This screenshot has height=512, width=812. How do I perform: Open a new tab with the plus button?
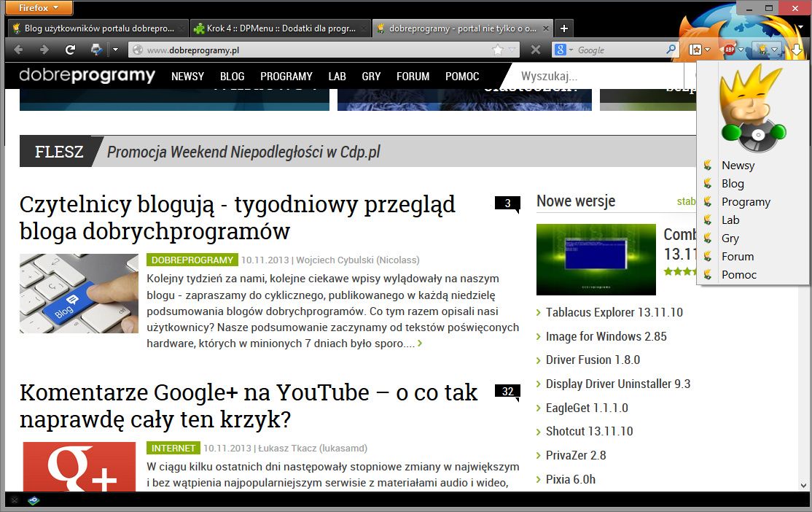564,28
